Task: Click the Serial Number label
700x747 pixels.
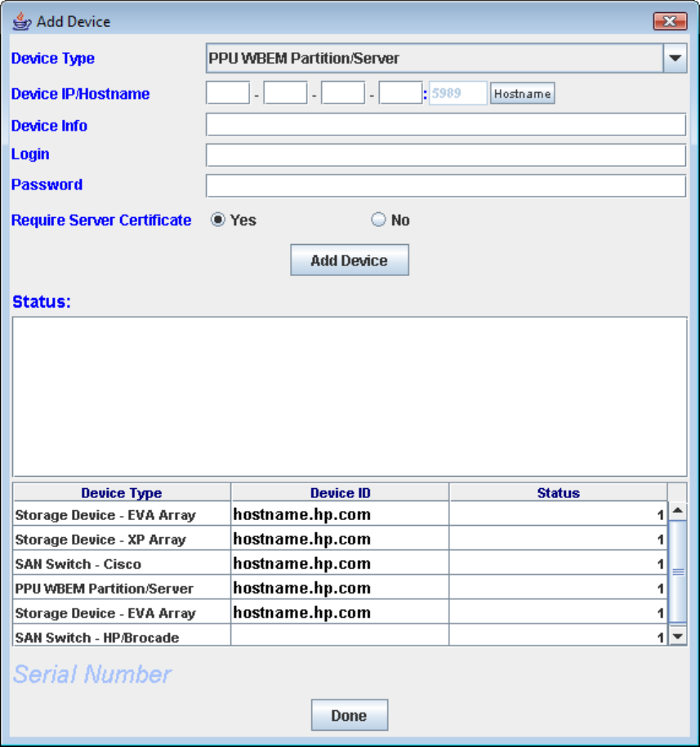Action: tap(92, 674)
